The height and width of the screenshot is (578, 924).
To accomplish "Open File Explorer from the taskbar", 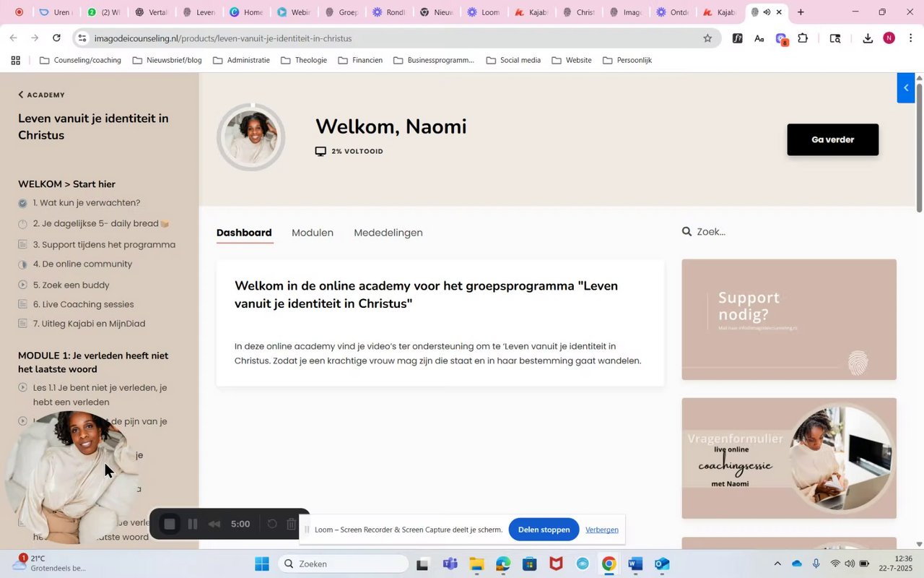I will [476, 564].
